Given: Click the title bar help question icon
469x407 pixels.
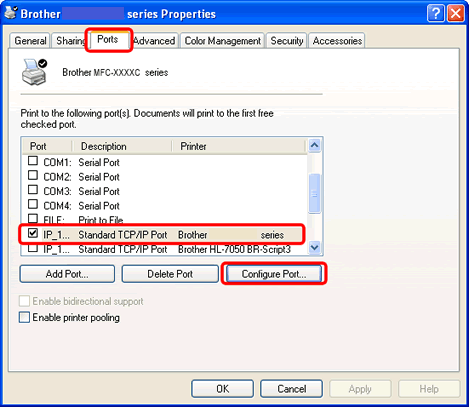Looking at the screenshot, I should pos(435,14).
